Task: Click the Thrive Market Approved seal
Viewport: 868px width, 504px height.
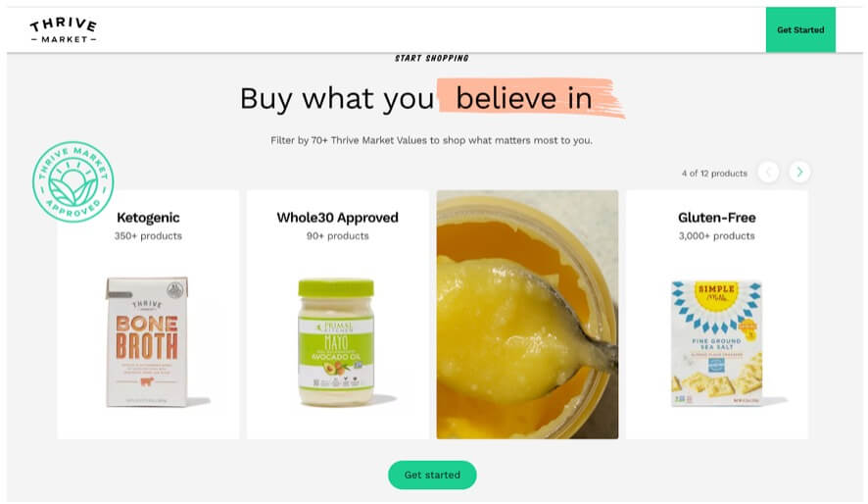Action: click(x=73, y=181)
